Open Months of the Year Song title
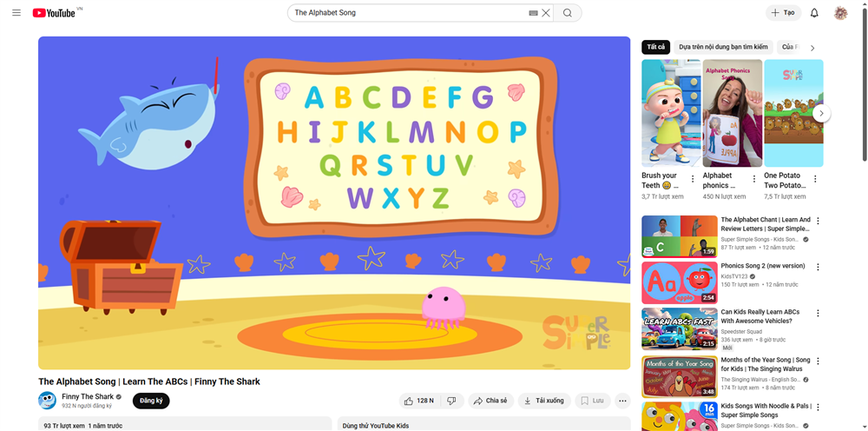 pos(765,364)
